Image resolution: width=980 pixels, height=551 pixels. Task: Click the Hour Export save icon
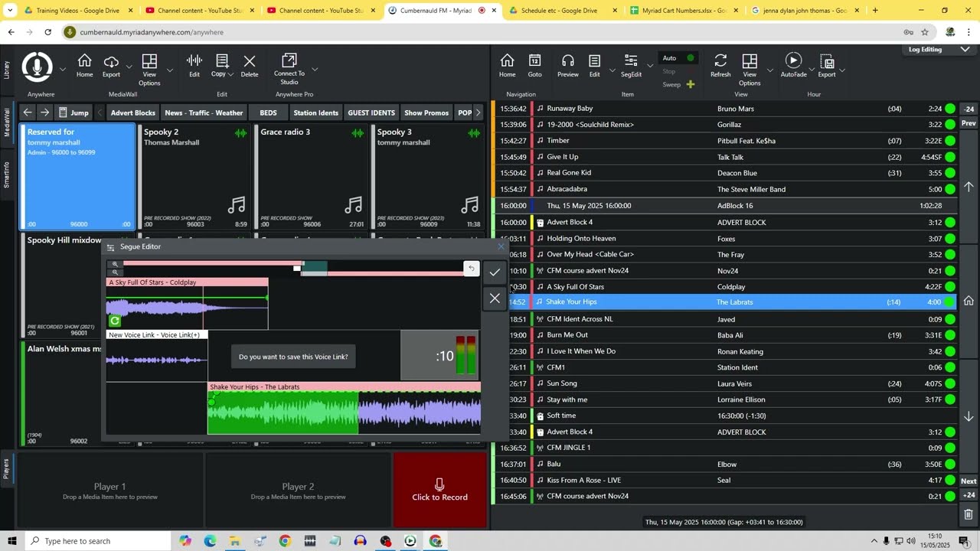click(x=827, y=61)
